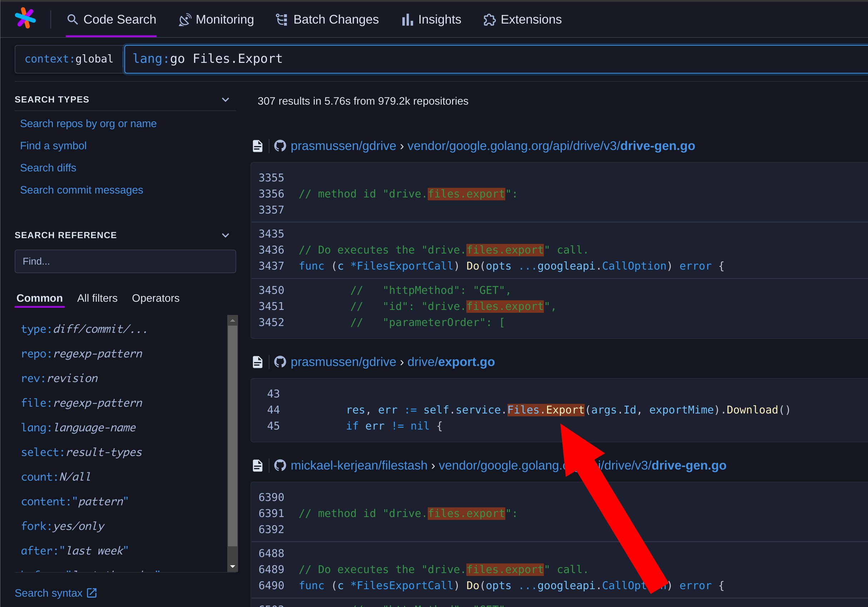Insert repo:regexp-pattern filter
The image size is (868, 607).
pos(82,353)
